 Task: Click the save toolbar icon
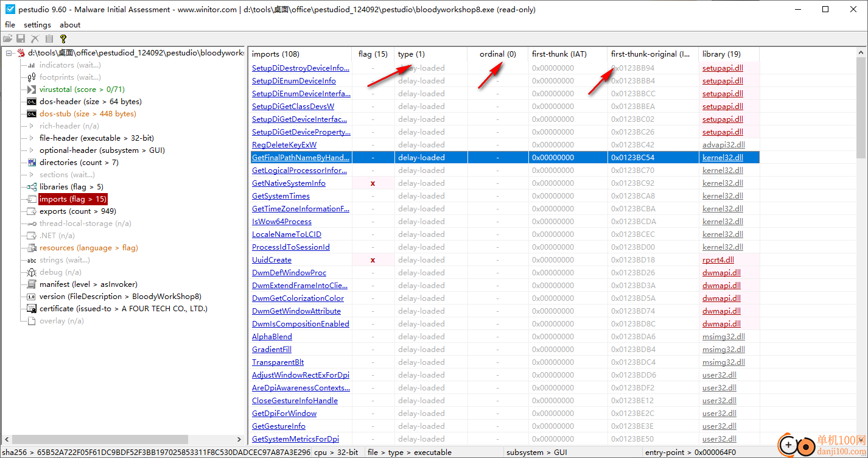click(x=21, y=38)
